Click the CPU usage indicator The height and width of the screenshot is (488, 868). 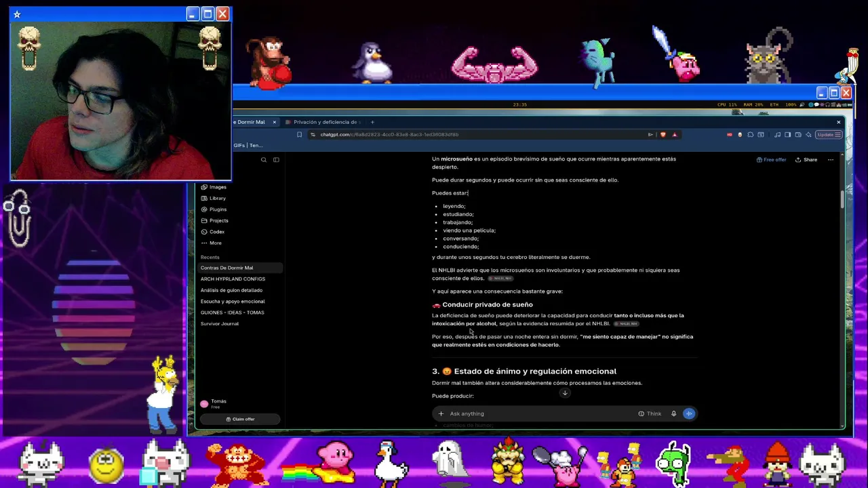[x=728, y=104]
